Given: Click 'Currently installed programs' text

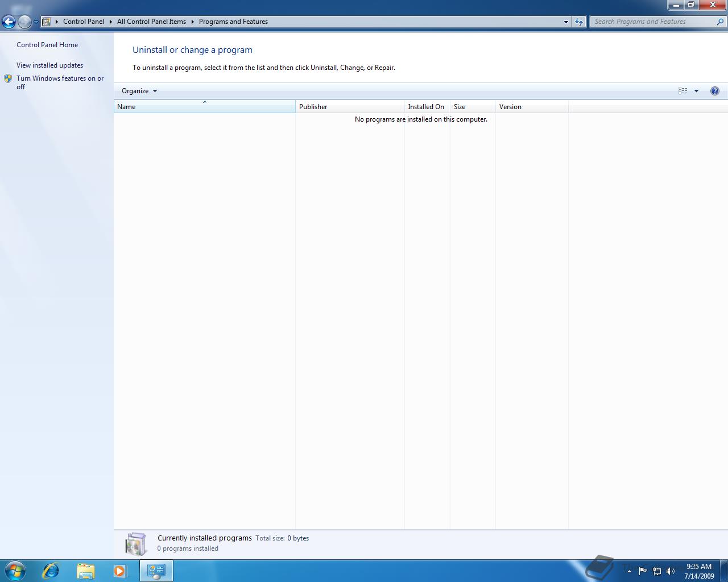Looking at the screenshot, I should pos(205,538).
